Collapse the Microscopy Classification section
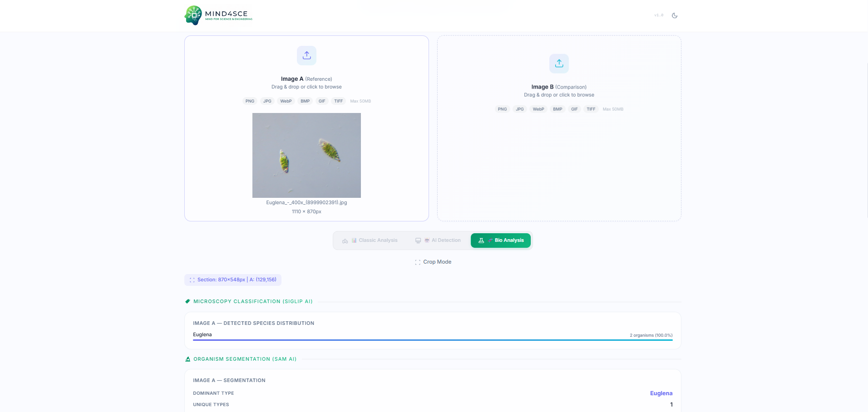Screen dimensions: 868x412 tap(252, 301)
